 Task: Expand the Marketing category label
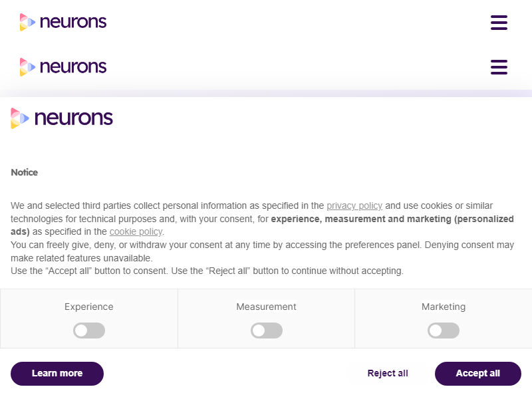click(x=444, y=307)
